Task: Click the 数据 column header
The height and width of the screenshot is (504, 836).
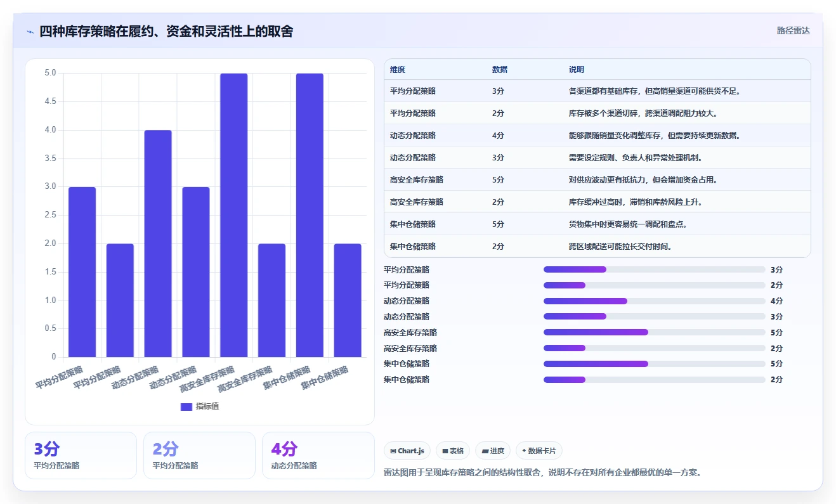Action: click(500, 69)
